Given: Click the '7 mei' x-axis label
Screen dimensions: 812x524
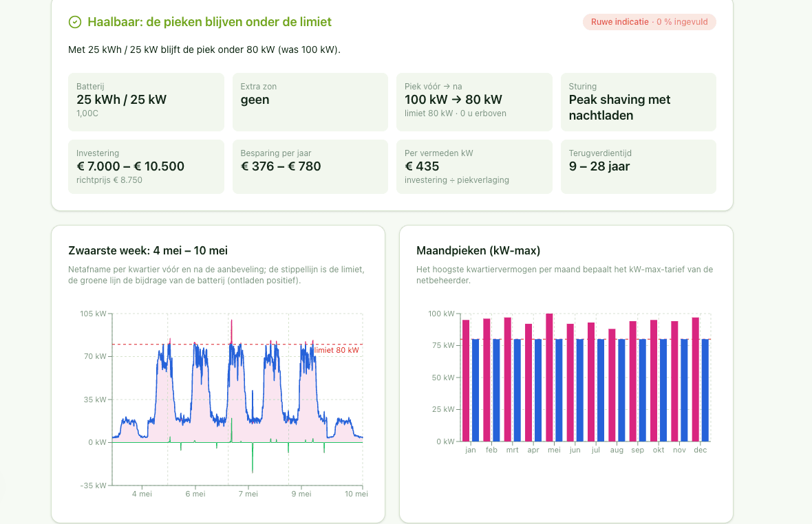Looking at the screenshot, I should [x=248, y=494].
